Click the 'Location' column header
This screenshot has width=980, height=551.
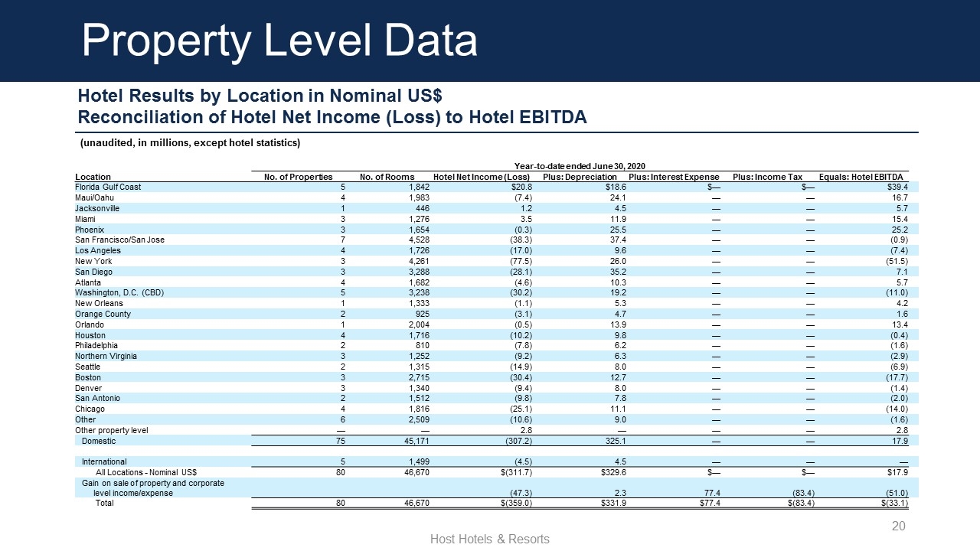[93, 177]
